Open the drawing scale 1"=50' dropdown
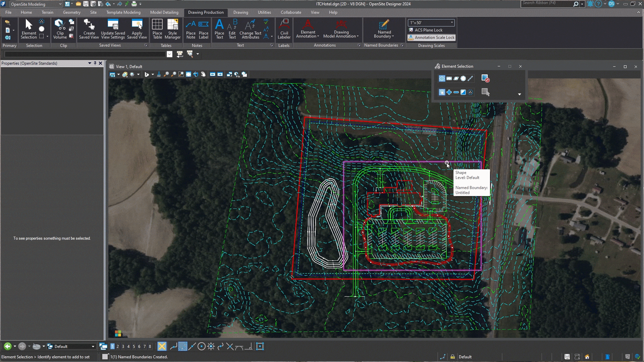Image resolution: width=644 pixels, height=362 pixels. coord(452,22)
